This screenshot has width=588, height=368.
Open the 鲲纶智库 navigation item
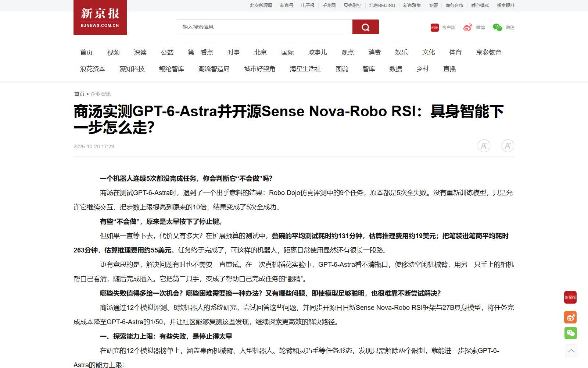(172, 69)
